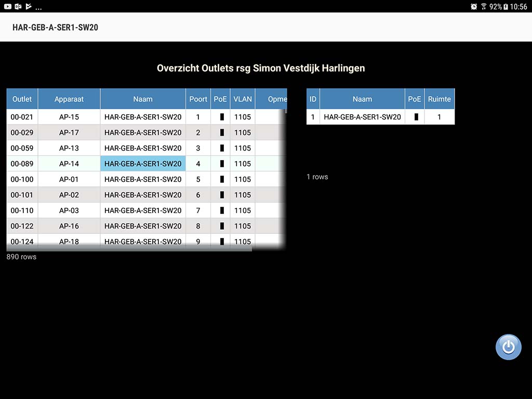Select outlet cell 00-059
Screen dimensions: 532x399
(22, 148)
